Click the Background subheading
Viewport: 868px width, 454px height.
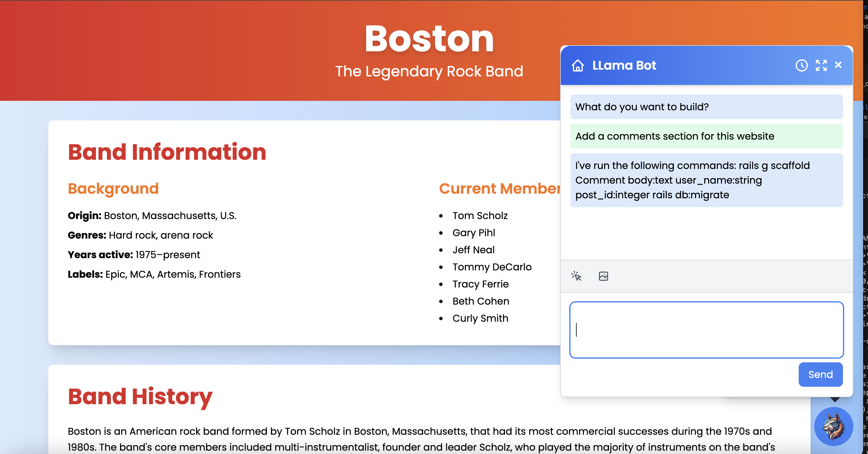(x=113, y=189)
